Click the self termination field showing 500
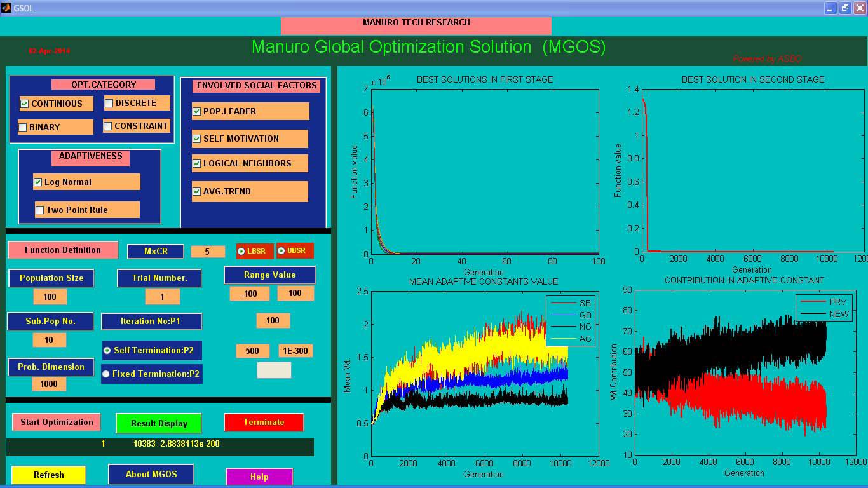Image resolution: width=868 pixels, height=488 pixels. 252,351
